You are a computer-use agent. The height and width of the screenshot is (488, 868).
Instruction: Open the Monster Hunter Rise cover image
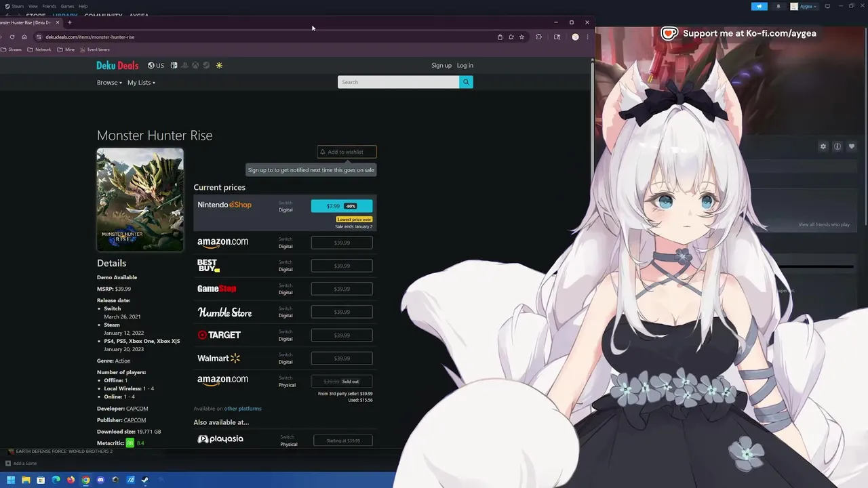coord(140,199)
